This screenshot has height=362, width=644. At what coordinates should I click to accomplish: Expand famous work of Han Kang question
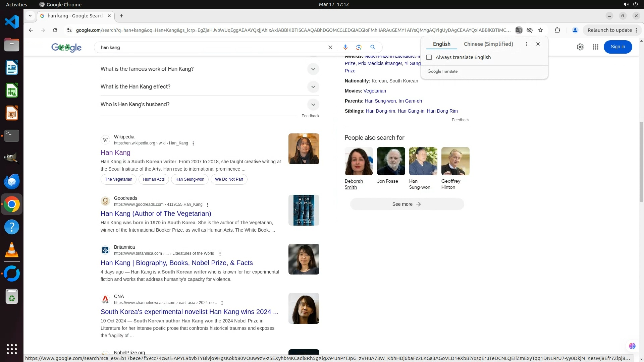tap(313, 69)
